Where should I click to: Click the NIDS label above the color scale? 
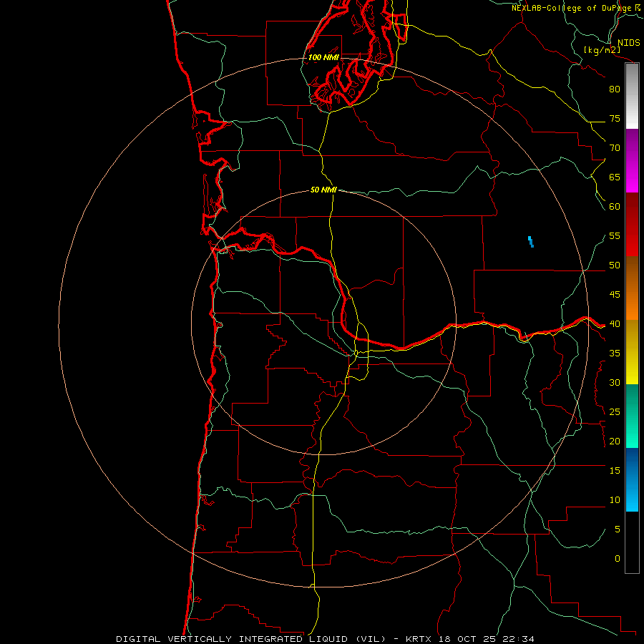pyautogui.click(x=628, y=43)
